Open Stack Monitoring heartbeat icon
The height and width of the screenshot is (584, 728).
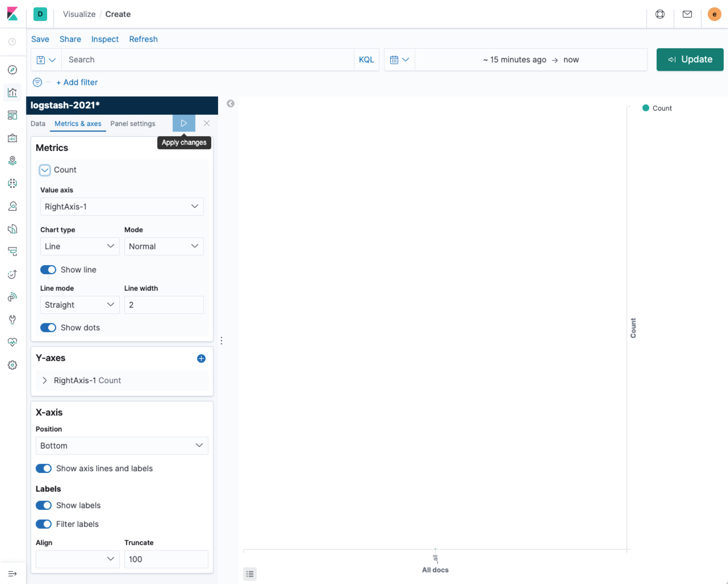pos(13,342)
